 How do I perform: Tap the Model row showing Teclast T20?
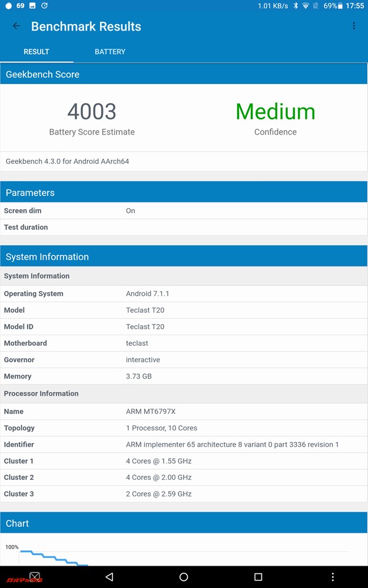point(184,310)
